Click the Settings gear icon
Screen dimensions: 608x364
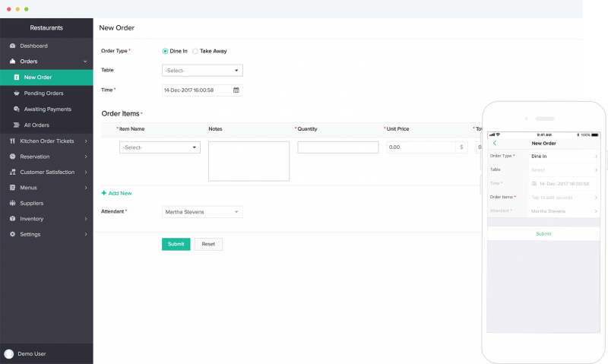[12, 235]
